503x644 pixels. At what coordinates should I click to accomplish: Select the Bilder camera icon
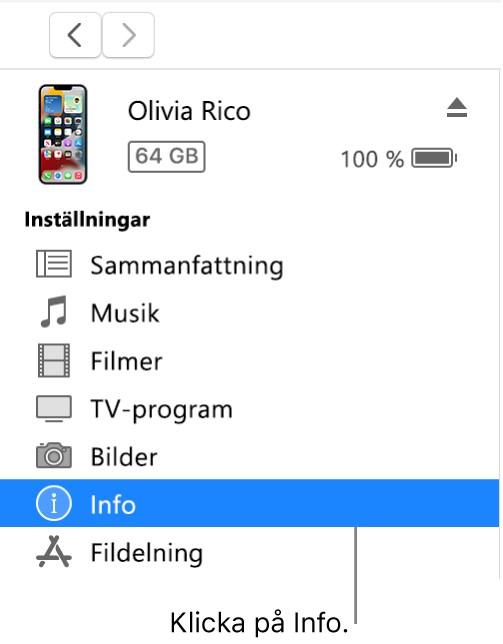(x=54, y=455)
